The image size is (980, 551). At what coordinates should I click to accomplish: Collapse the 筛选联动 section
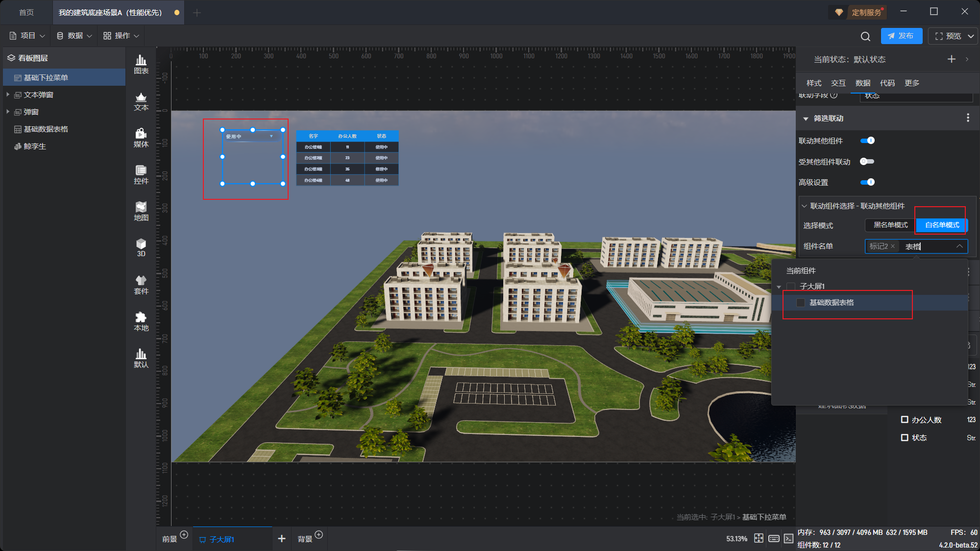(806, 119)
